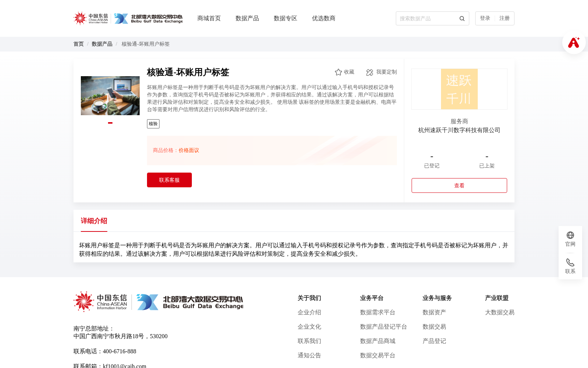The image size is (588, 368).
Task: Open 商城首页 in navigation
Action: pyautogui.click(x=209, y=18)
